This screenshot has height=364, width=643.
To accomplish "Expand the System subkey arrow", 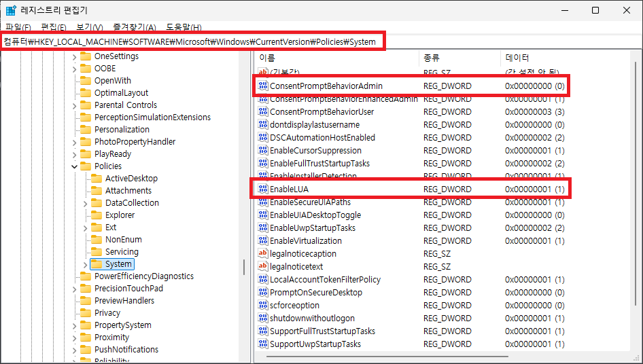I will (85, 264).
